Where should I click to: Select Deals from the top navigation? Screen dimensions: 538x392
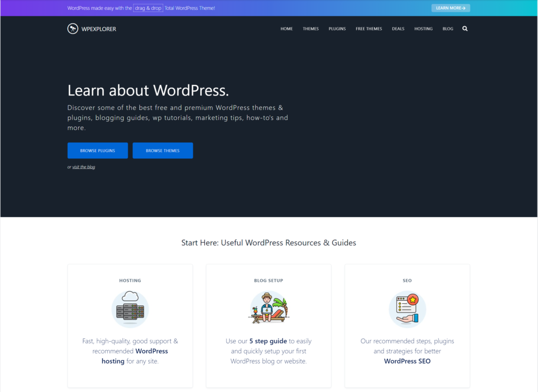[x=398, y=29]
